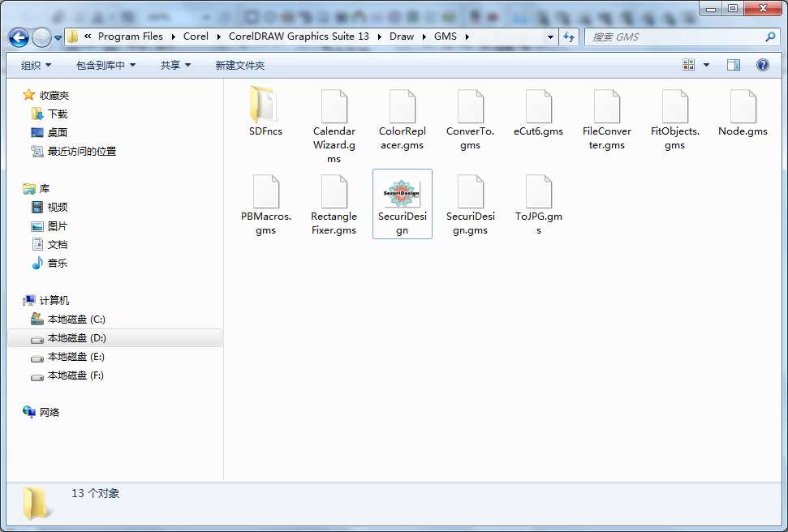Select the eCut6.gms file

[538, 113]
